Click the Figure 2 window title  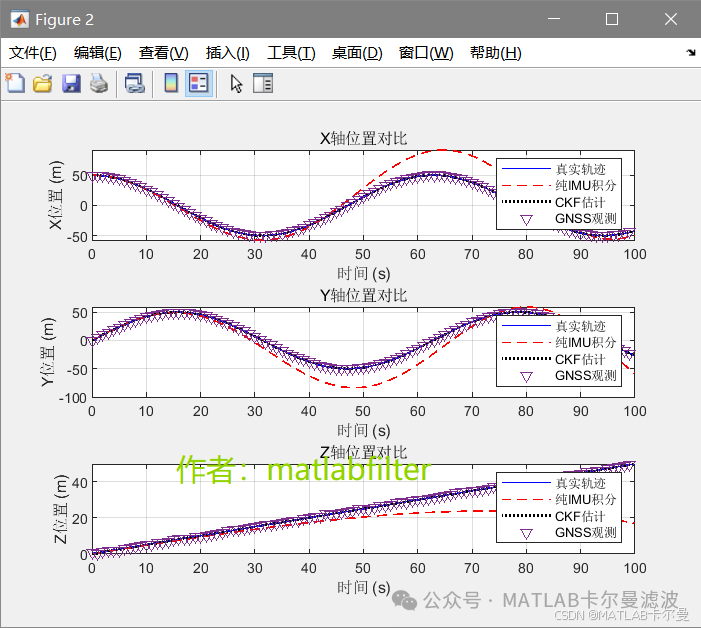(x=64, y=20)
